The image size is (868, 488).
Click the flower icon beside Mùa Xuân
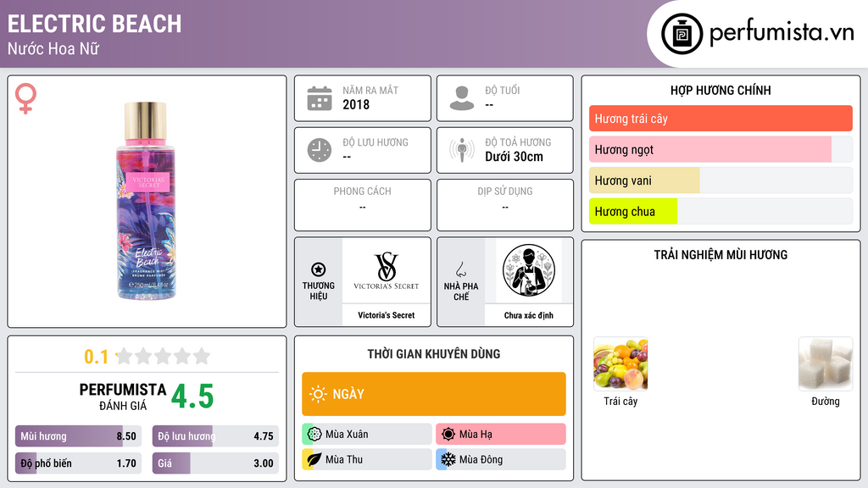pyautogui.click(x=314, y=434)
